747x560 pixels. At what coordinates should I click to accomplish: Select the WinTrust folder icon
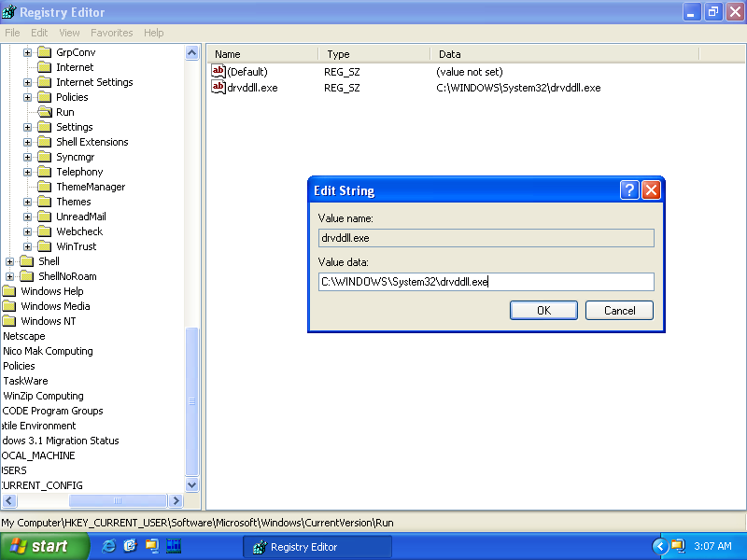click(x=44, y=246)
